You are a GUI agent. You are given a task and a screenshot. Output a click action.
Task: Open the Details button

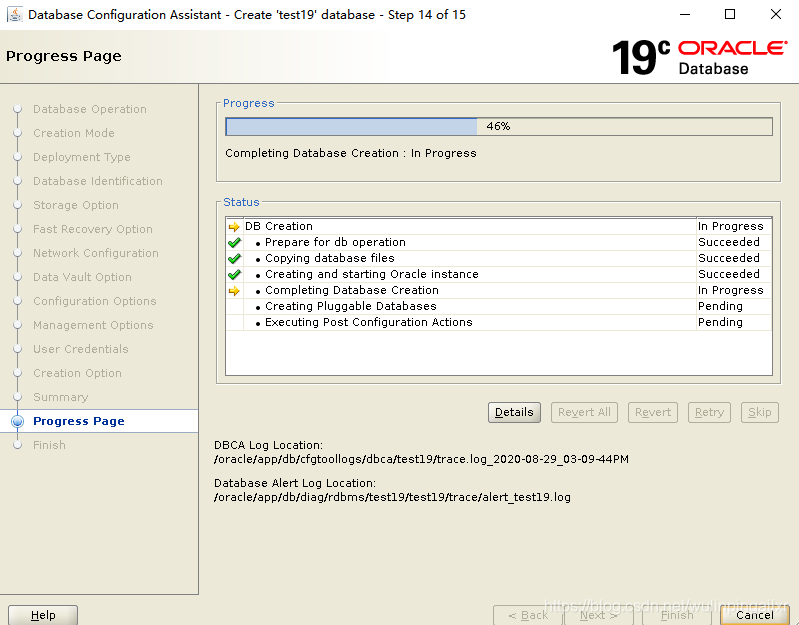point(514,412)
